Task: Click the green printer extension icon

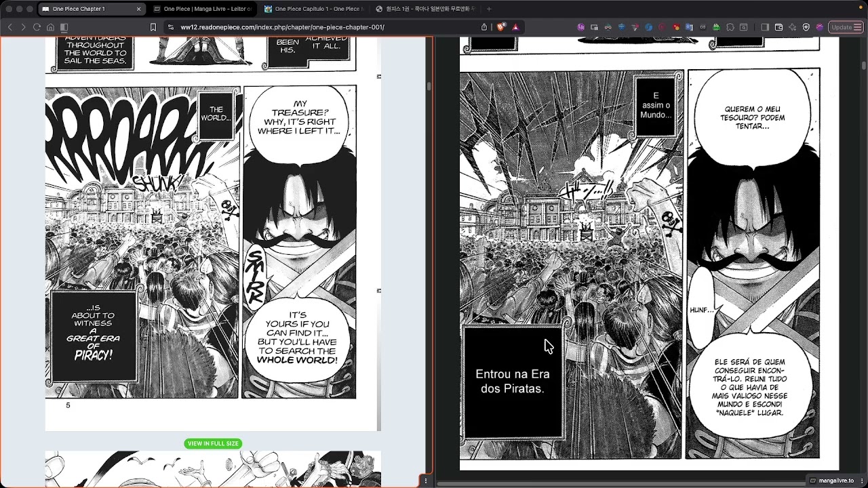Action: click(716, 27)
